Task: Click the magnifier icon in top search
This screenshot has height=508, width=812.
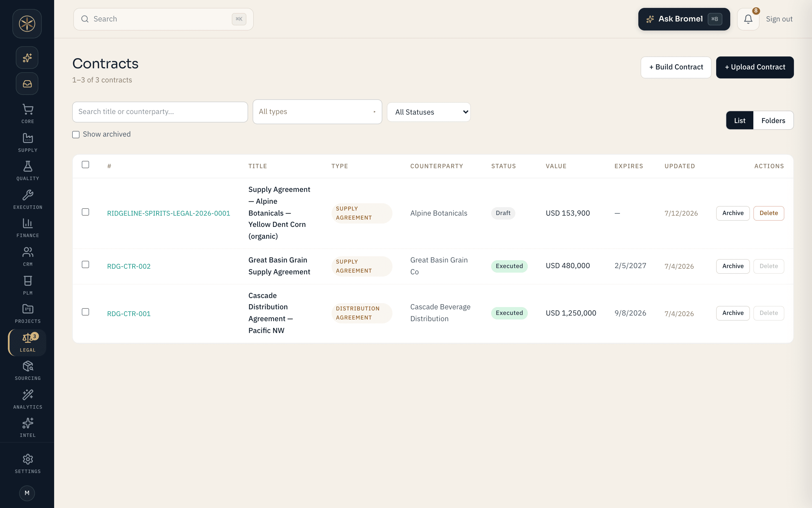Action: click(85, 19)
